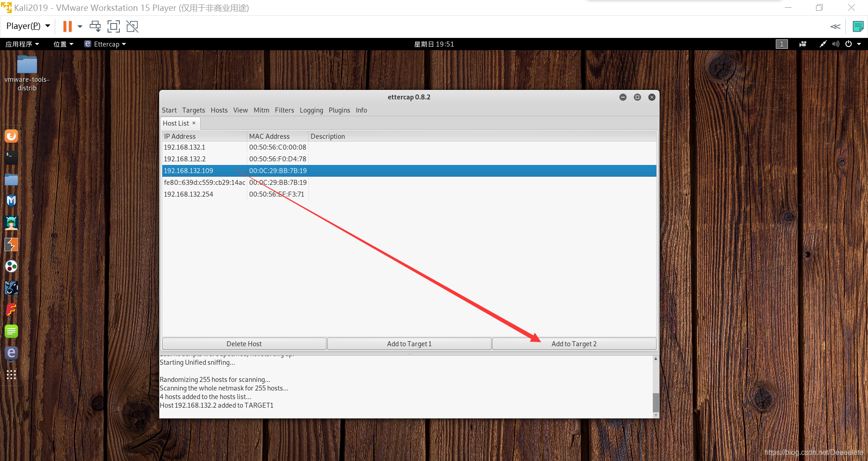Launch the colorful sphere dock app

[x=11, y=266]
